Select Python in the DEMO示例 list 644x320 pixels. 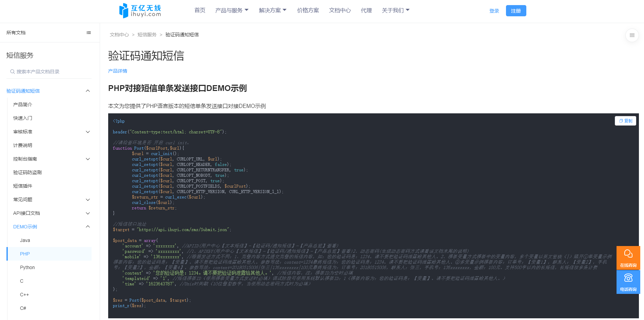[27, 267]
